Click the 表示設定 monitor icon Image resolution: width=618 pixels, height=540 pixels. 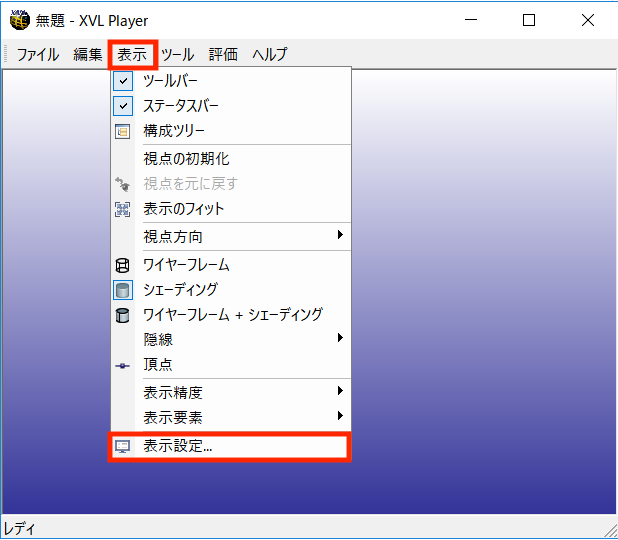click(x=123, y=446)
